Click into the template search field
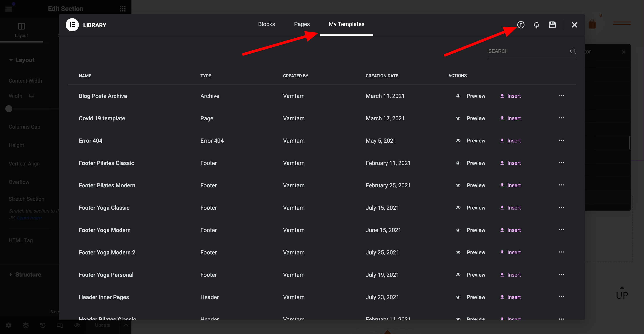 525,51
